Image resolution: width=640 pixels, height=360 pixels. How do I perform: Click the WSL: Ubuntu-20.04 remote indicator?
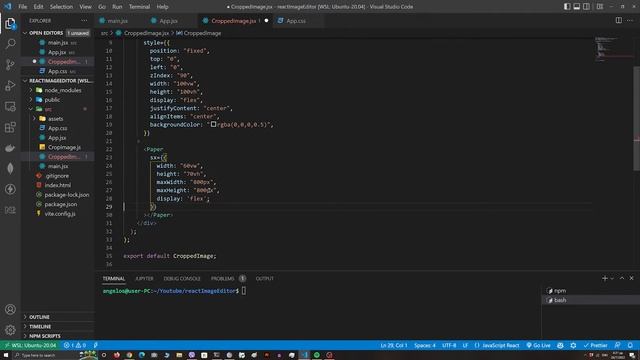[x=30, y=345]
